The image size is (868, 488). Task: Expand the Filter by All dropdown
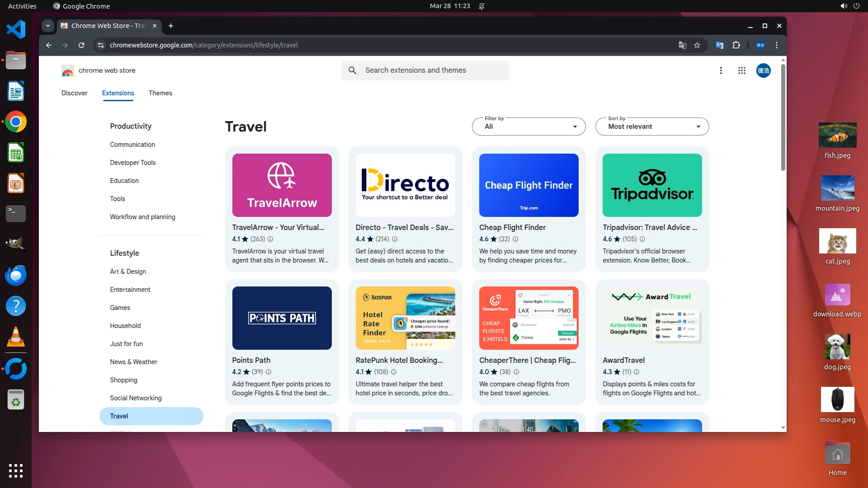click(528, 127)
